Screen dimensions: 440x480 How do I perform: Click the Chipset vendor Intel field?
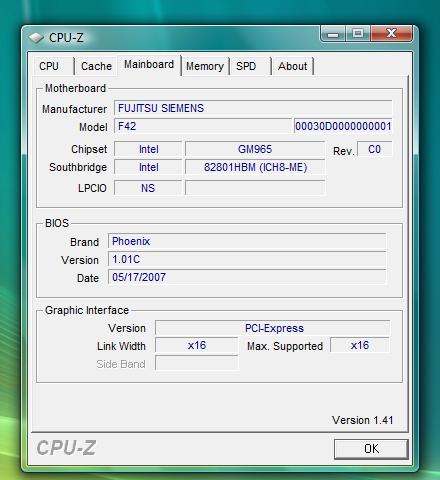click(148, 149)
